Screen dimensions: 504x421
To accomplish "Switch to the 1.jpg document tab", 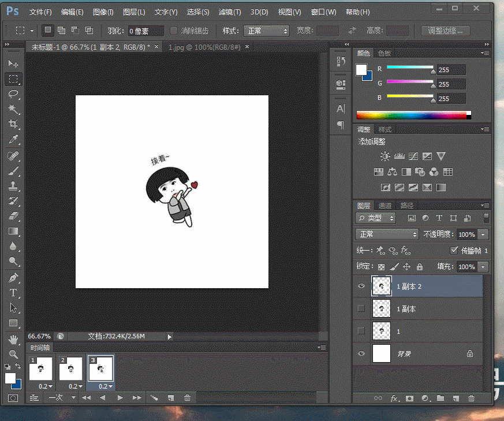I will pyautogui.click(x=204, y=47).
